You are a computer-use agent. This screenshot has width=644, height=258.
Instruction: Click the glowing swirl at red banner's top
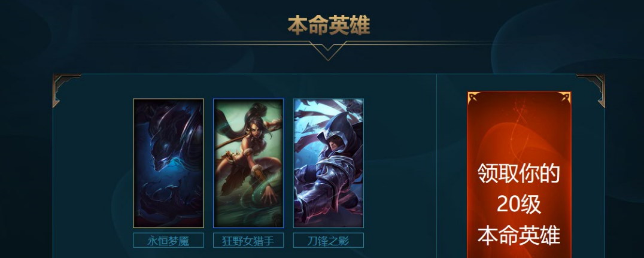(518, 123)
